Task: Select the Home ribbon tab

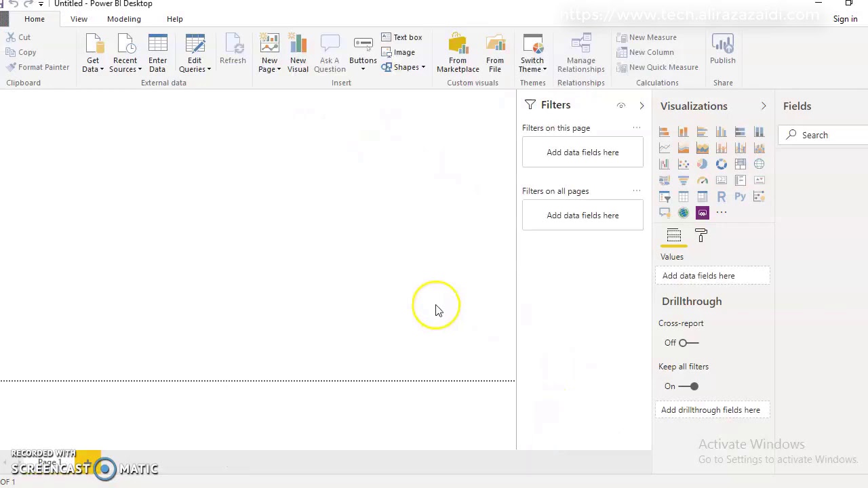Action: [35, 19]
